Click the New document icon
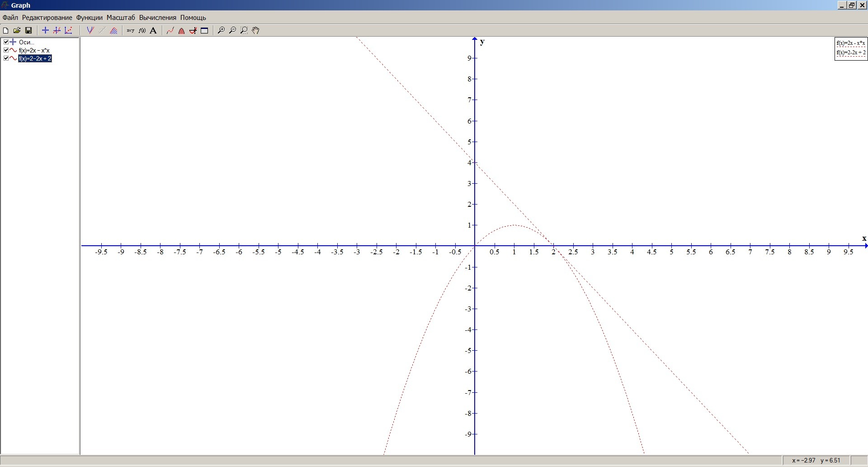 5,30
